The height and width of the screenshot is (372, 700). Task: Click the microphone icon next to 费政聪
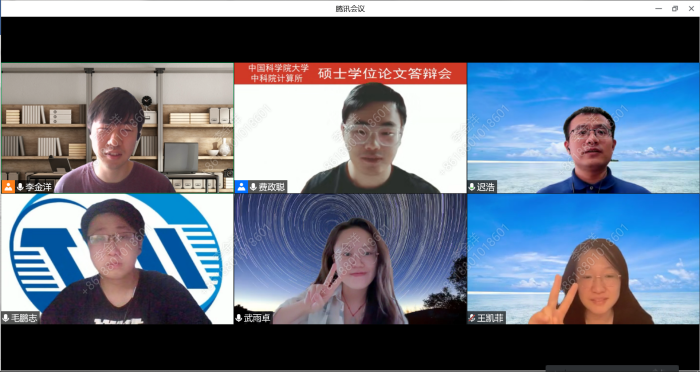click(x=254, y=187)
